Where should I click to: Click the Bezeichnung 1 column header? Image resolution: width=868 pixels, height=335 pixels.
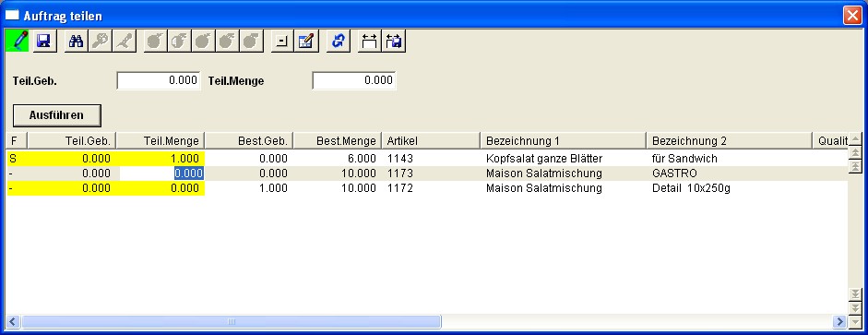(x=563, y=140)
